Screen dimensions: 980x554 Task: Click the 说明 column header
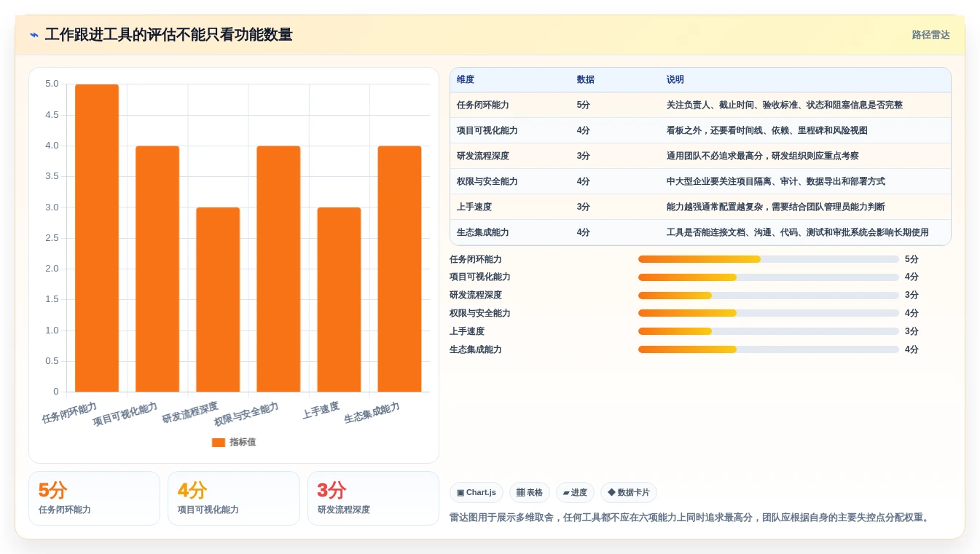675,80
